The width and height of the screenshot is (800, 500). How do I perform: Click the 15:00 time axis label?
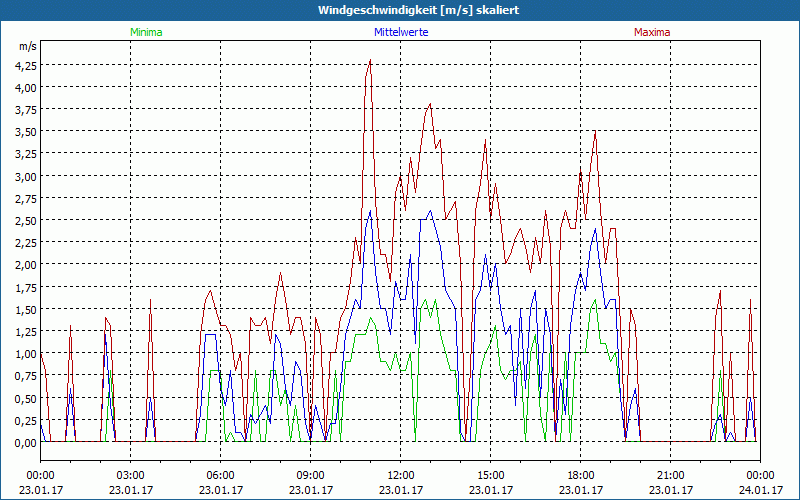[x=490, y=476]
